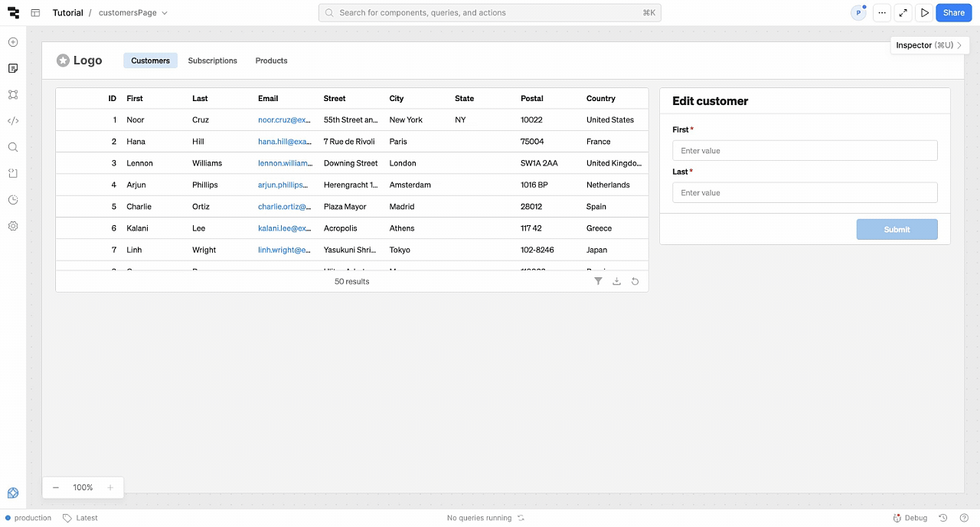Switch to the Subscriptions tab
This screenshot has width=980, height=527.
coord(212,61)
